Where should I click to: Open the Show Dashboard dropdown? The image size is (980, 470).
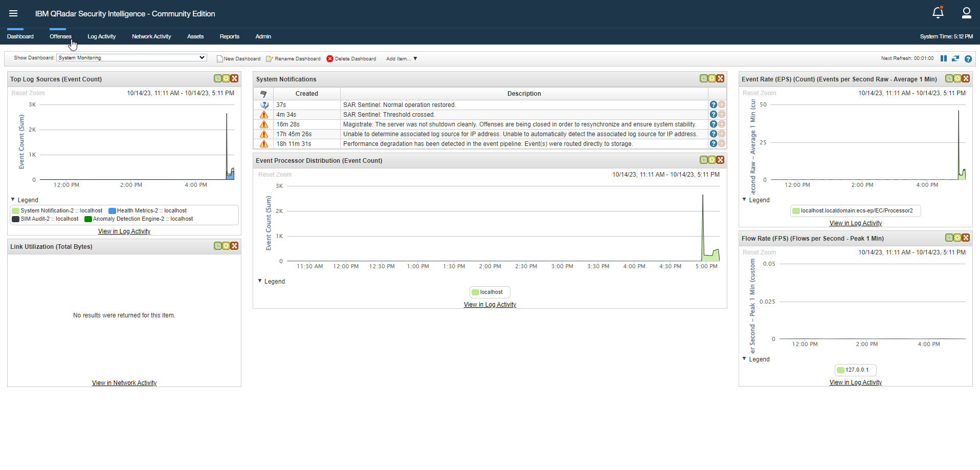pos(131,58)
